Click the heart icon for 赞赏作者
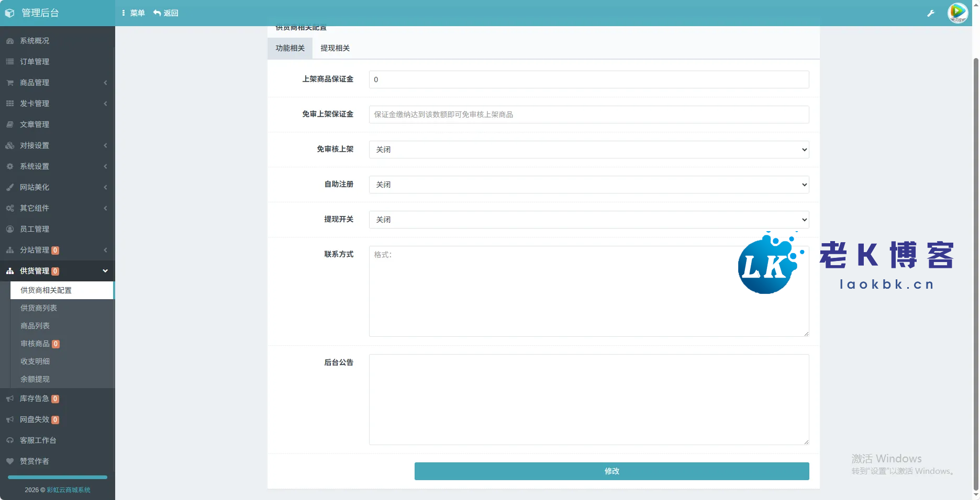Viewport: 980px width, 500px height. coord(10,461)
